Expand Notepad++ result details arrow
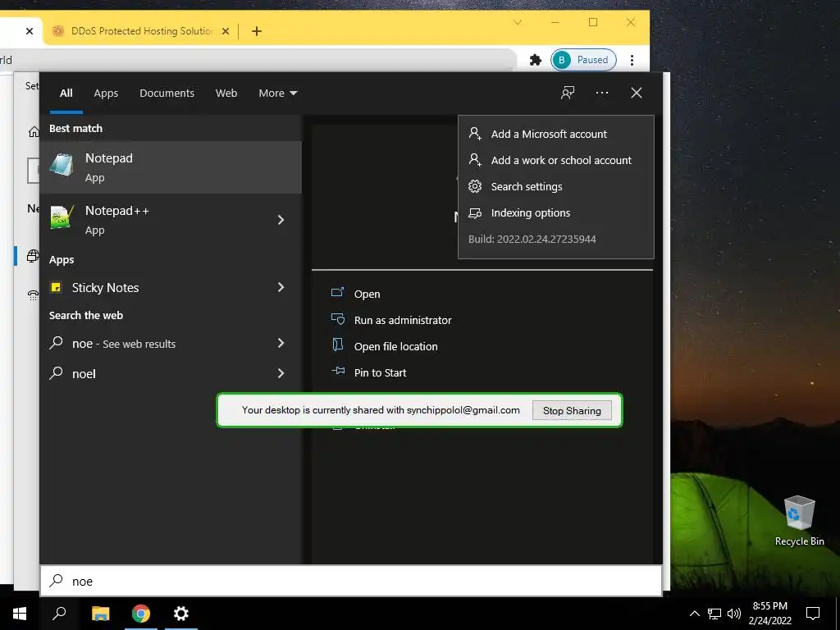 [281, 220]
